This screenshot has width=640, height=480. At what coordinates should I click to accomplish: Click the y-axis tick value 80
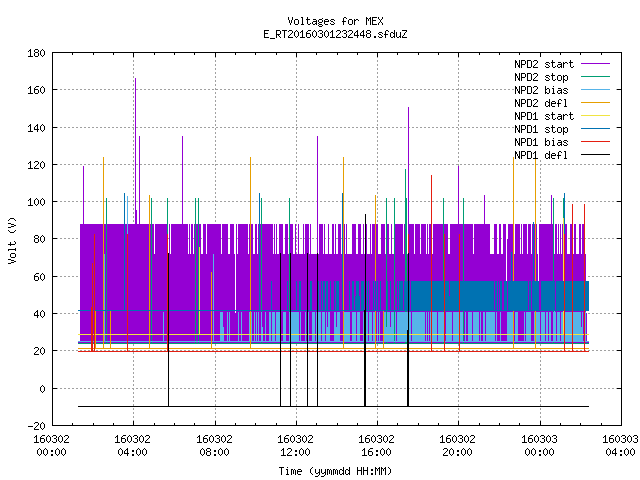point(39,239)
